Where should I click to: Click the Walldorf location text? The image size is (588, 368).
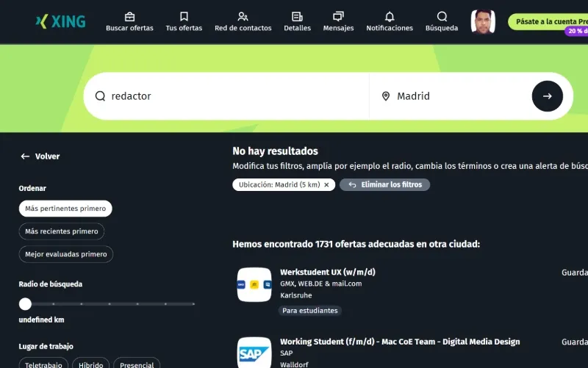click(x=294, y=364)
